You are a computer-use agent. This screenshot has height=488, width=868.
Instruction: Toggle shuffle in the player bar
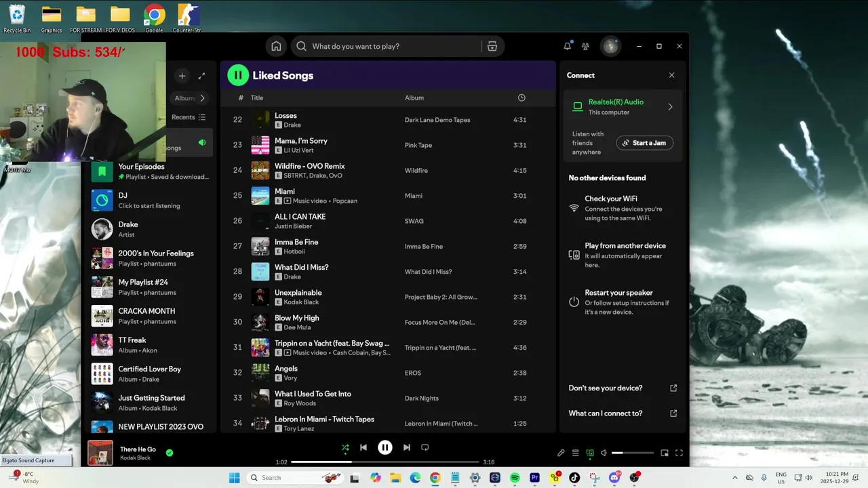(x=345, y=447)
